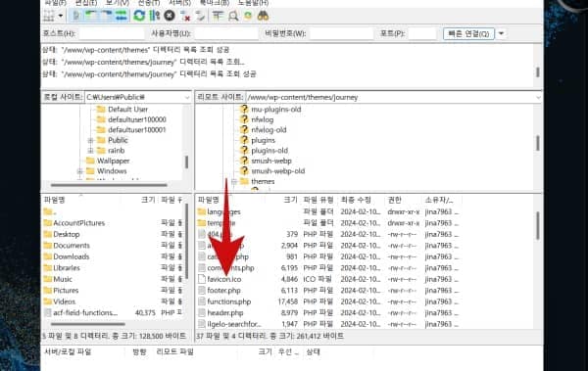The image size is (588, 371).
Task: Select mu-plugins-old in remote tree
Action: (x=276, y=109)
